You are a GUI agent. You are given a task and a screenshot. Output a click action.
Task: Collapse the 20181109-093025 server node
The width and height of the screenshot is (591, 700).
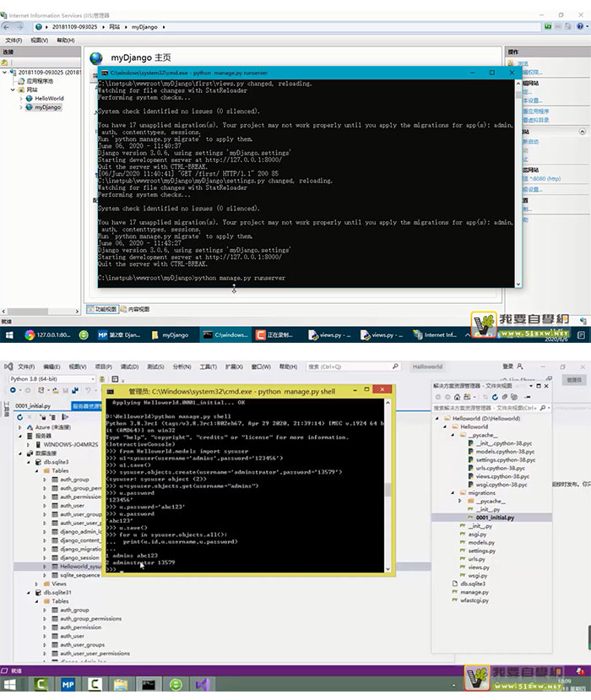[5, 73]
